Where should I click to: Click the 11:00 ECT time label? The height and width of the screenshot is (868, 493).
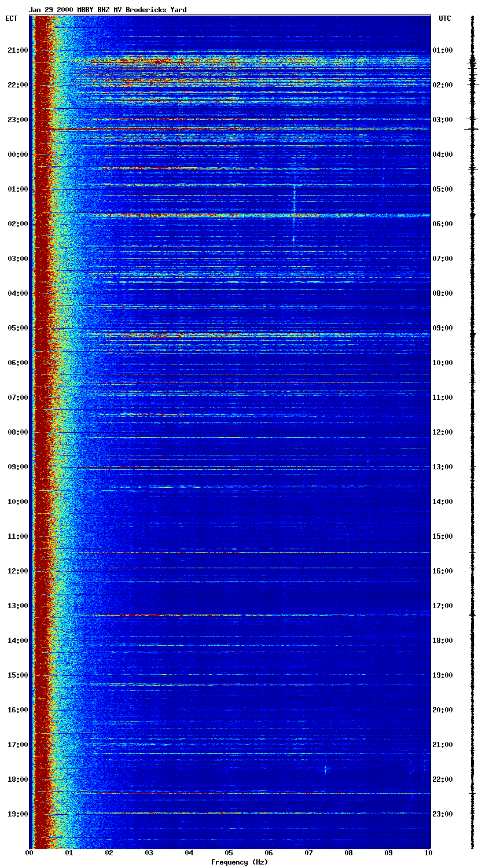click(x=18, y=536)
